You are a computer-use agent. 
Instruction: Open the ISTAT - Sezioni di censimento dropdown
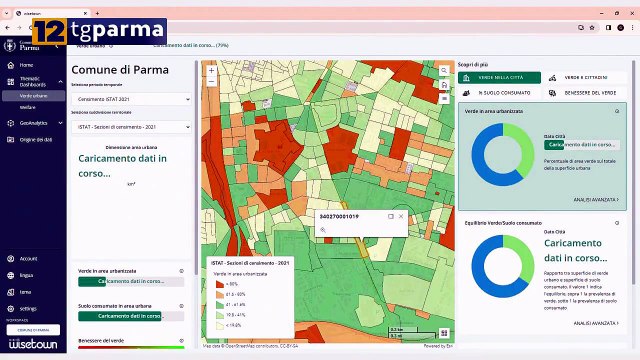(131, 127)
